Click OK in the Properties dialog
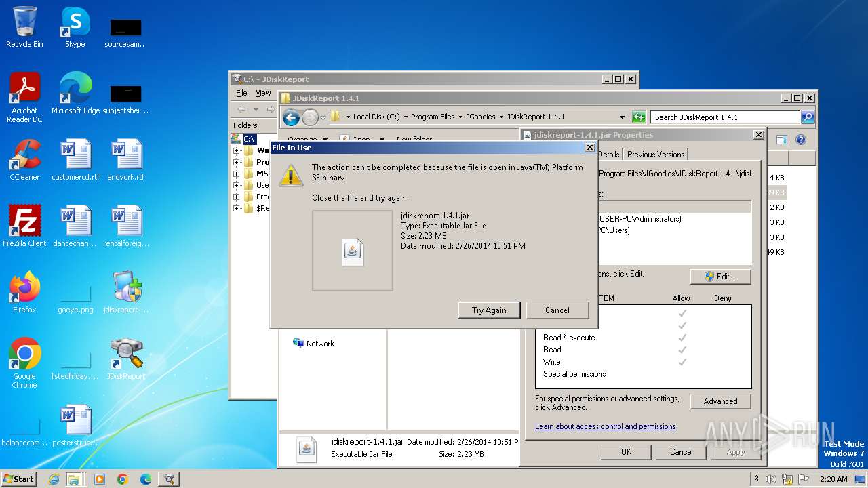The width and height of the screenshot is (868, 488). pos(626,452)
